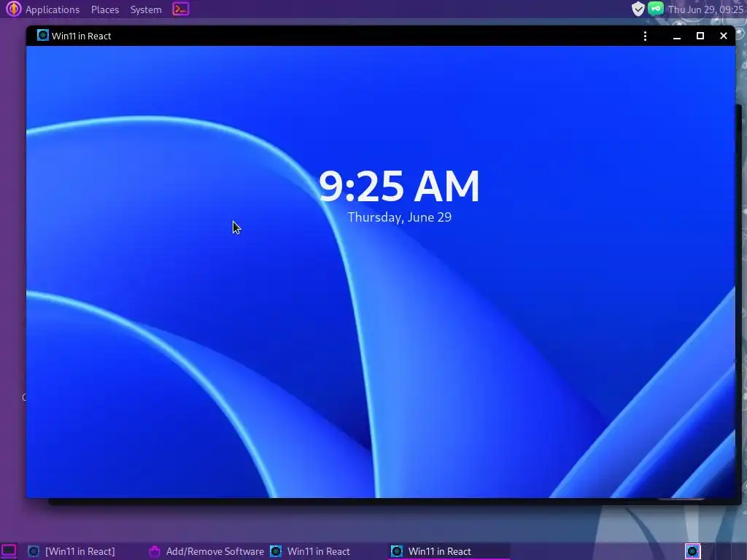Maximize the Win11 in React window
This screenshot has width=747, height=560.
[x=700, y=36]
